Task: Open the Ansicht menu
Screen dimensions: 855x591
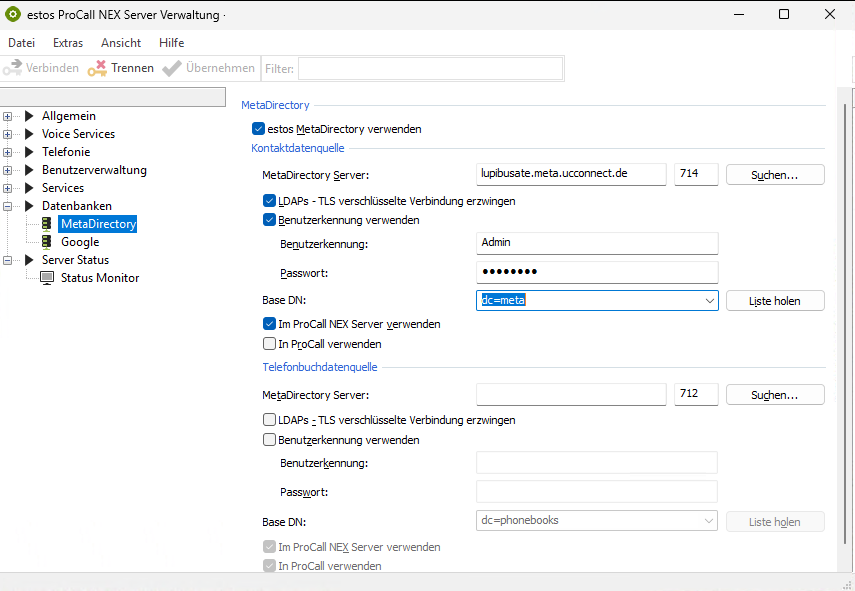Action: 121,43
